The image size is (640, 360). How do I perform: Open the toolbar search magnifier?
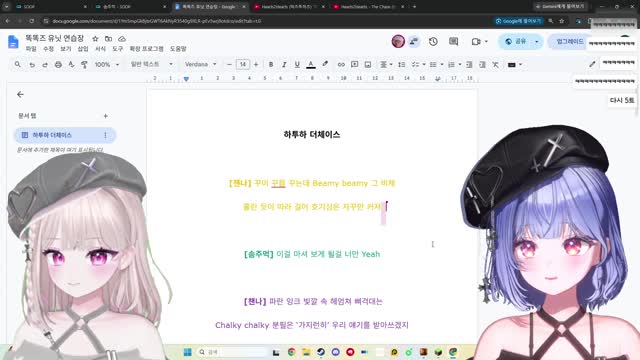18,64
